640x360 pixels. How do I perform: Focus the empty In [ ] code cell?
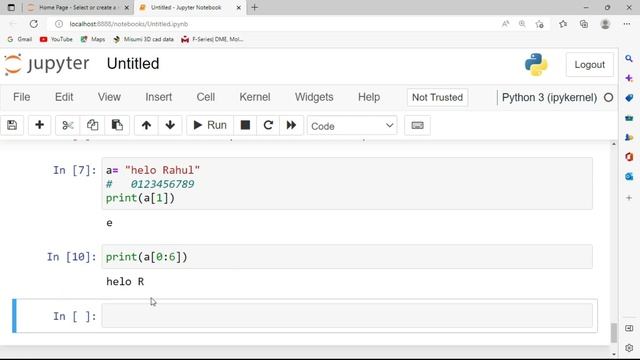(347, 315)
